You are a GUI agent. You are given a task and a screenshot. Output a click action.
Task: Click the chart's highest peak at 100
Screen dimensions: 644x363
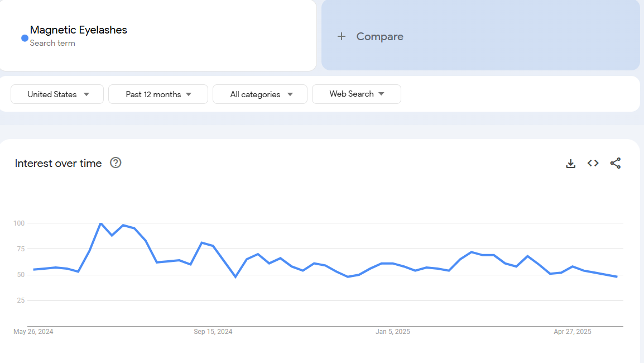pyautogui.click(x=100, y=223)
